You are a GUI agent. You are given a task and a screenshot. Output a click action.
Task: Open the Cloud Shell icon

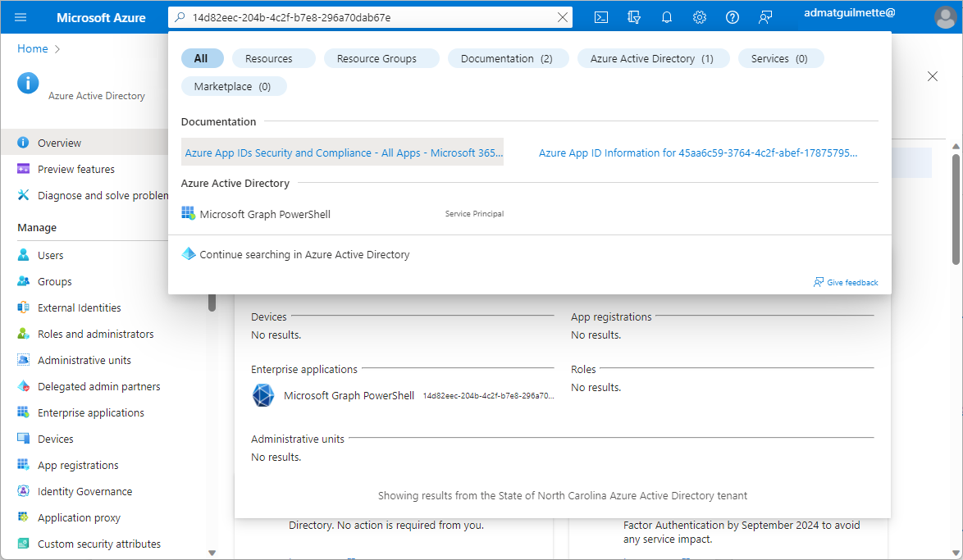(601, 17)
